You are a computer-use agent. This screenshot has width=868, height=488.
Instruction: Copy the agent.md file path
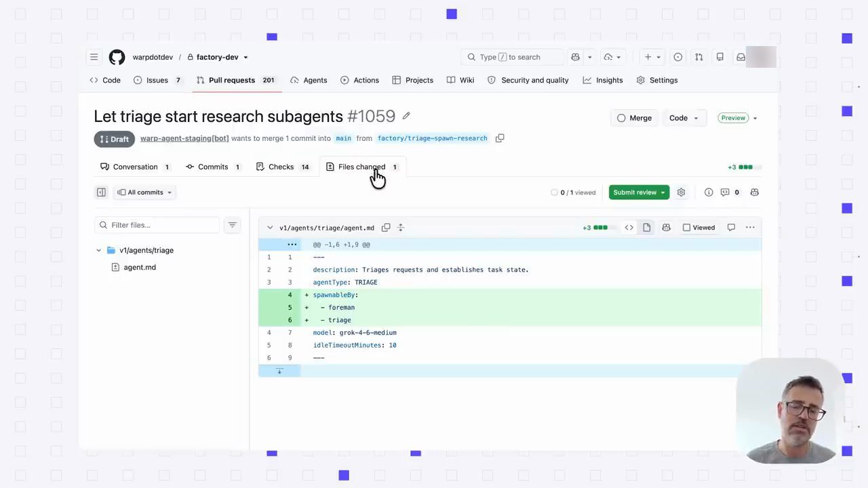coord(386,228)
